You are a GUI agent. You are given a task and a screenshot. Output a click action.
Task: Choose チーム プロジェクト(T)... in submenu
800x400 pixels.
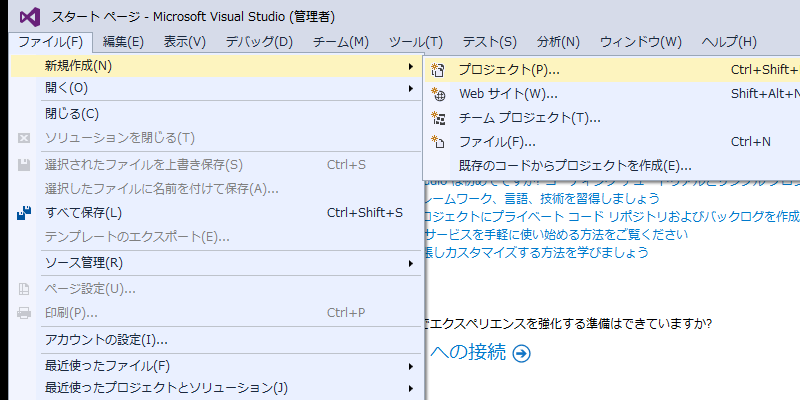point(612,118)
